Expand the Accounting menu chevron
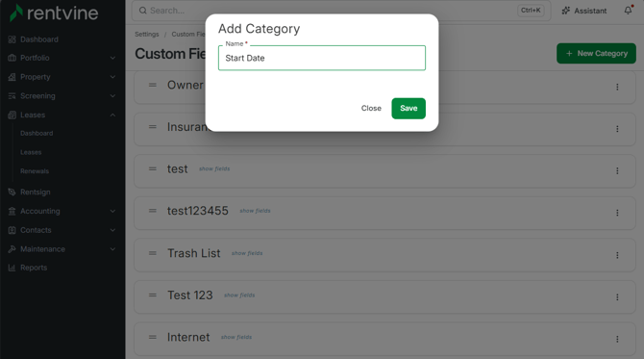The image size is (644, 359). [112, 211]
